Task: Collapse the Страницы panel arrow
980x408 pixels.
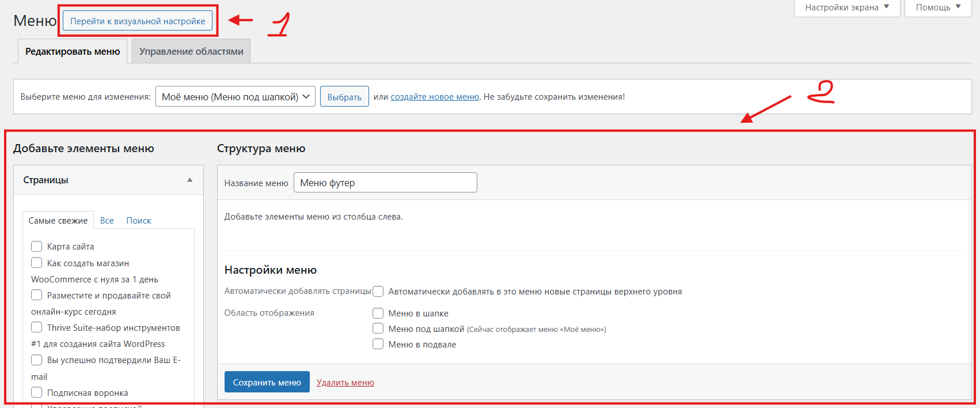Action: tap(189, 180)
